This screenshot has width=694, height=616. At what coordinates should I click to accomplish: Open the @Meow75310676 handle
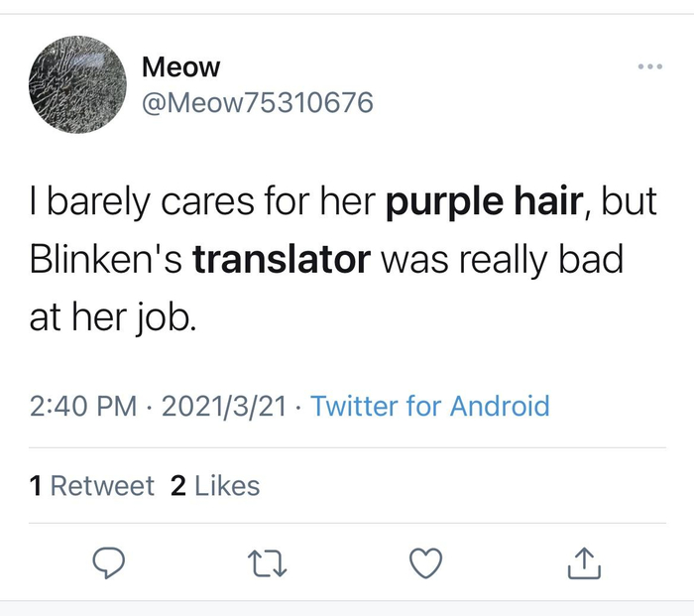[258, 101]
